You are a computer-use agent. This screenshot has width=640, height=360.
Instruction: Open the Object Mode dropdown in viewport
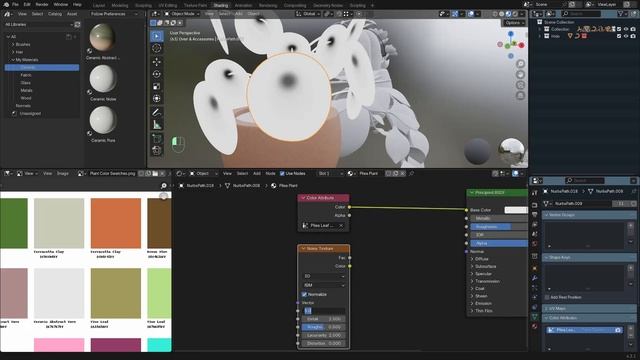tap(182, 14)
